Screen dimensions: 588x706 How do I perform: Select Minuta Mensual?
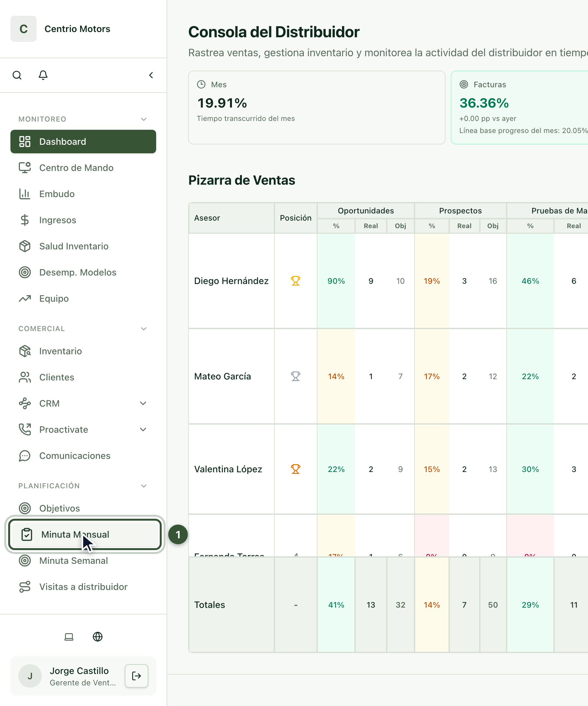pyautogui.click(x=85, y=534)
